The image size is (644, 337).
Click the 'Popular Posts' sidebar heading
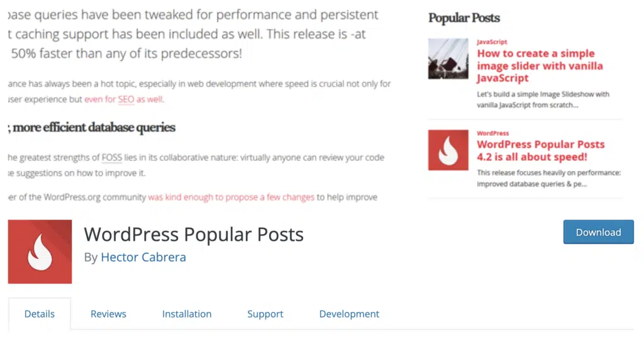click(464, 18)
